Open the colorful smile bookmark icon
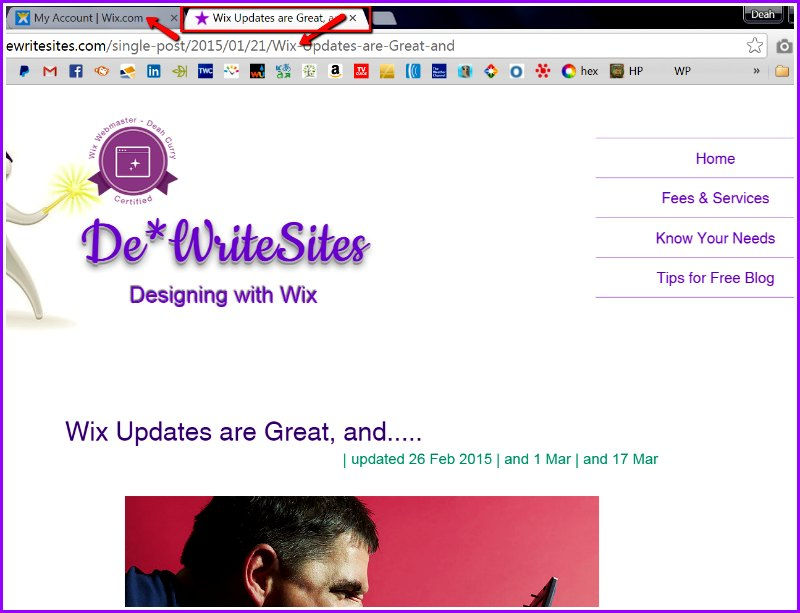This screenshot has width=800, height=613. (231, 71)
